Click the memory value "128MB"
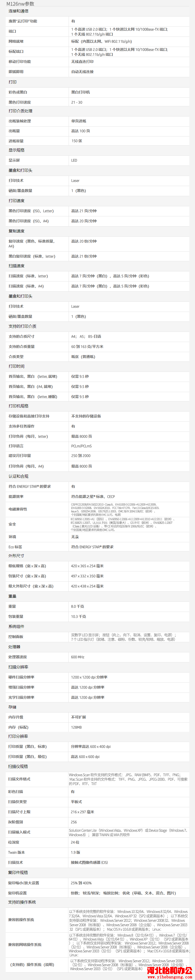195x980 pixels. coord(76,727)
